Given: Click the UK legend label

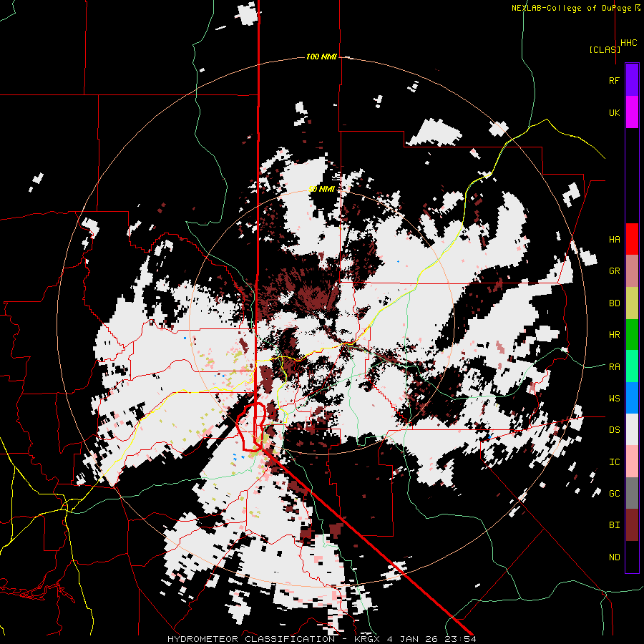Looking at the screenshot, I should pos(614,112).
